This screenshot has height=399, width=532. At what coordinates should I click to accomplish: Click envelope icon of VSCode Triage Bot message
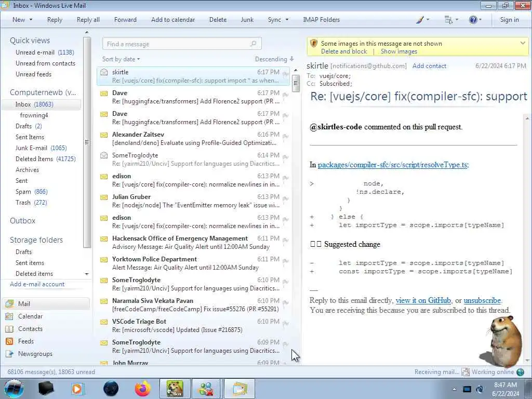(x=104, y=322)
